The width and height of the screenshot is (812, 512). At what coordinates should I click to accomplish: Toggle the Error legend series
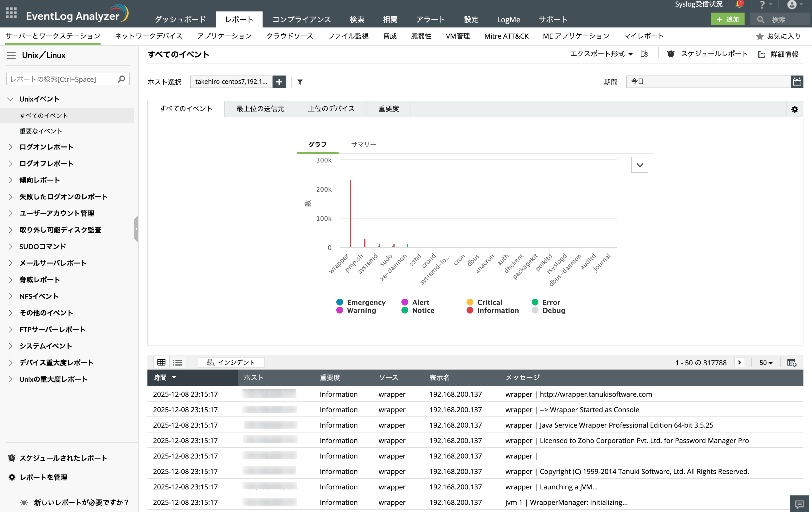click(x=551, y=302)
